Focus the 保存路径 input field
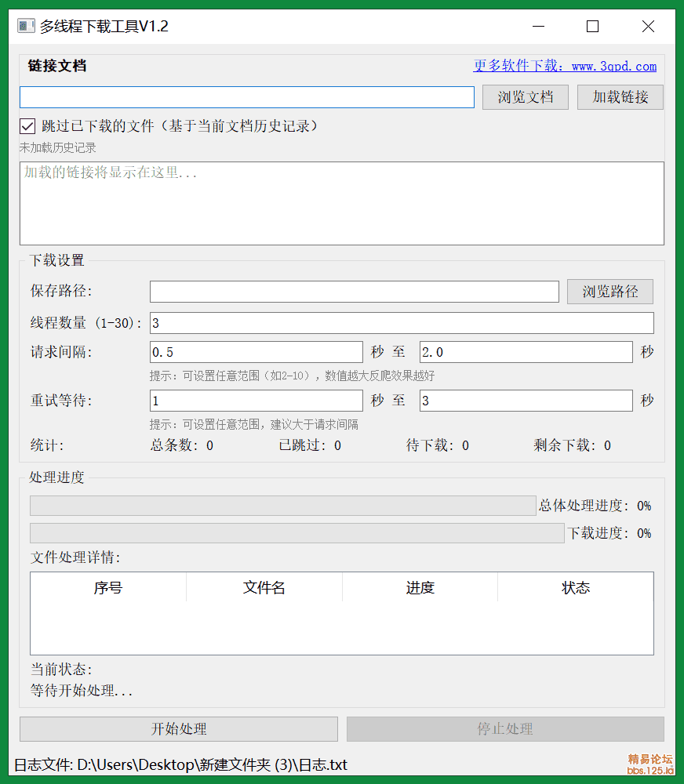Screen dimensions: 684x784 [x=355, y=292]
